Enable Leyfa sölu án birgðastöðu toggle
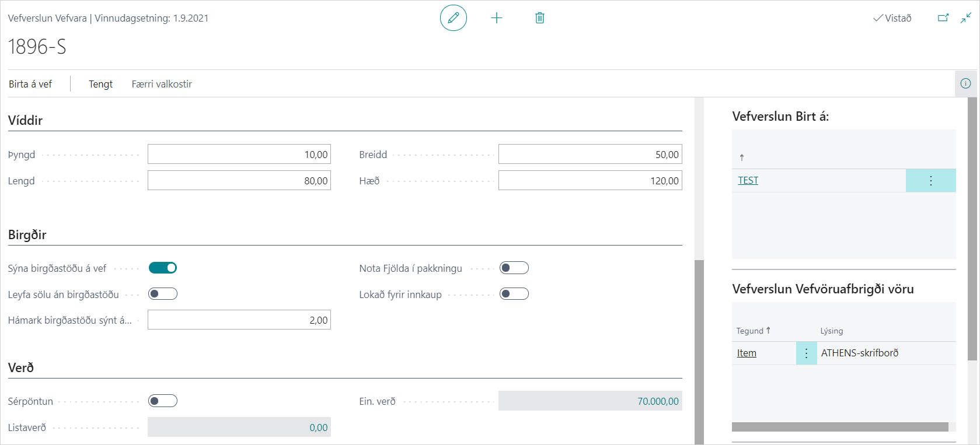 tap(163, 294)
